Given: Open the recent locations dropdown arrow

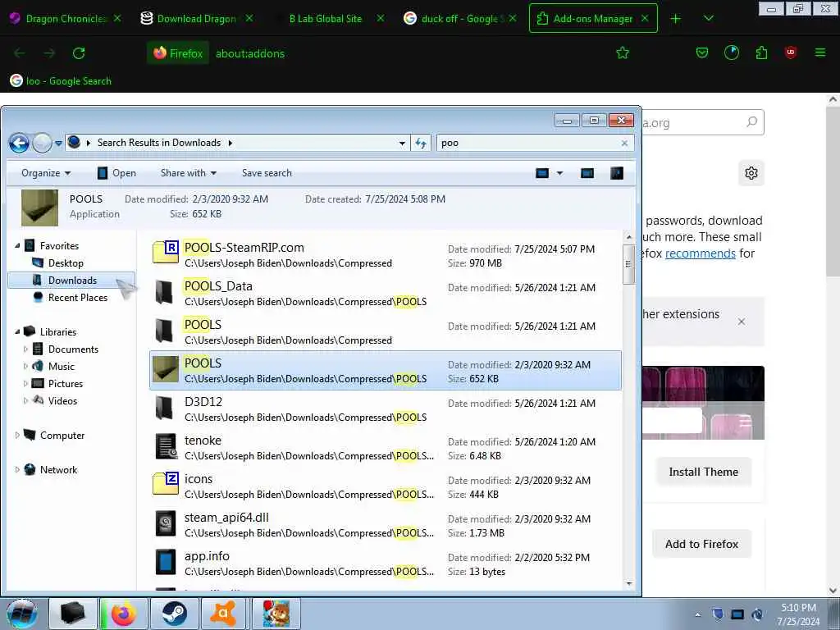Looking at the screenshot, I should (58, 144).
